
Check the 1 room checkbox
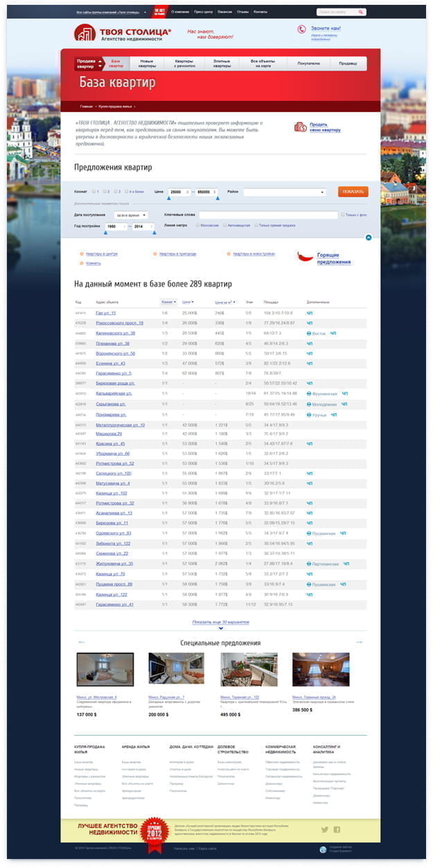(94, 191)
